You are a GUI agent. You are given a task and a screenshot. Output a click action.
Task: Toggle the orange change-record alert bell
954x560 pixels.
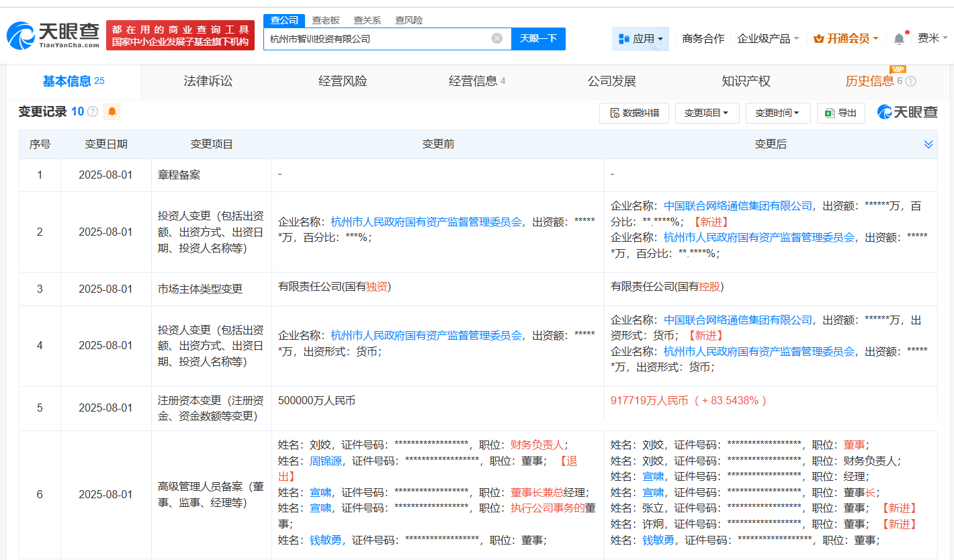[112, 111]
